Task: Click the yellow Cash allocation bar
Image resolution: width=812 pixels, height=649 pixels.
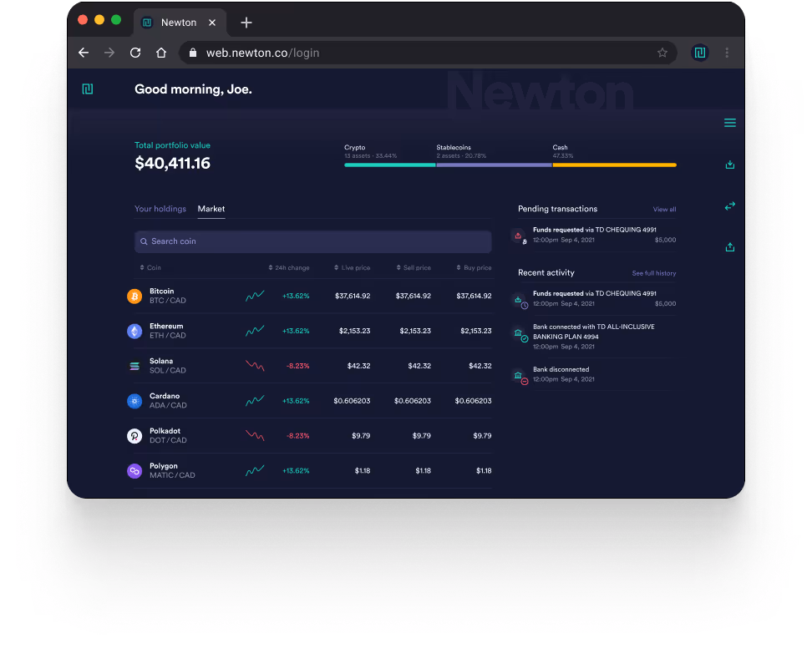Action: pos(615,165)
